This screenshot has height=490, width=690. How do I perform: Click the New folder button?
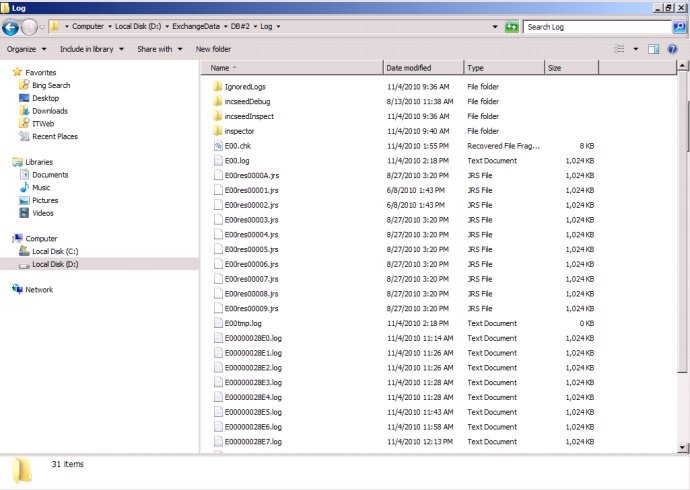213,48
